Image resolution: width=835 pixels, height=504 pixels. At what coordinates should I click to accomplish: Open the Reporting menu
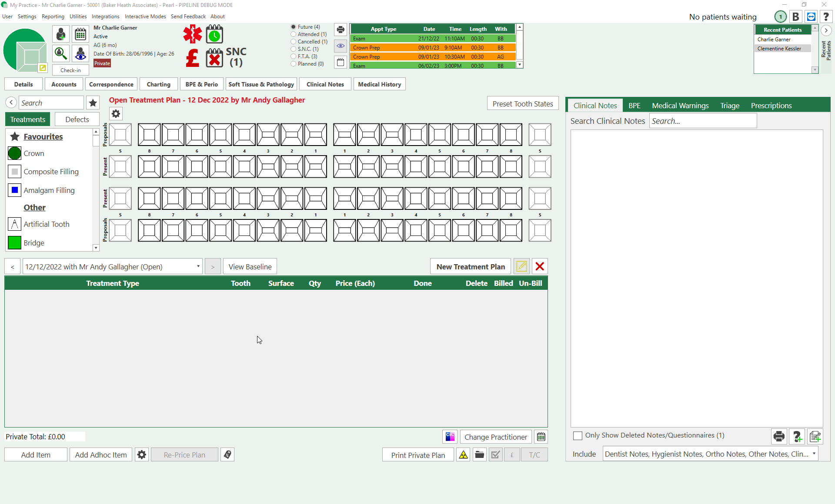pyautogui.click(x=53, y=17)
